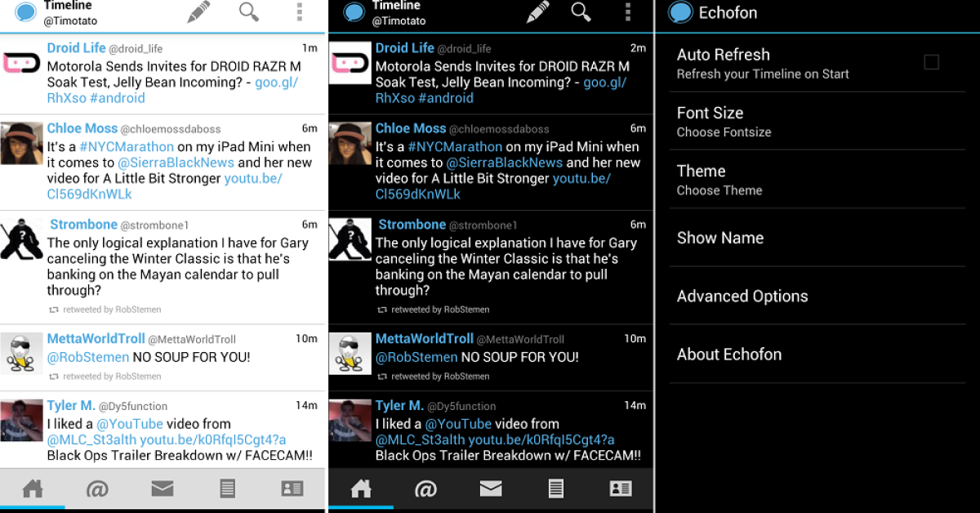The image size is (980, 513).
Task: Open Messages envelope tab in light theme
Action: click(x=163, y=488)
